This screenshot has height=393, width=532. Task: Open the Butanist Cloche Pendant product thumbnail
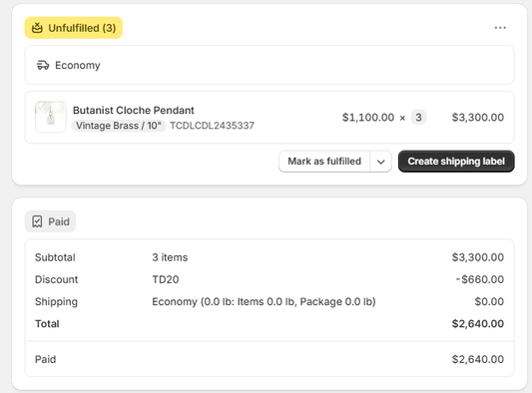51,117
